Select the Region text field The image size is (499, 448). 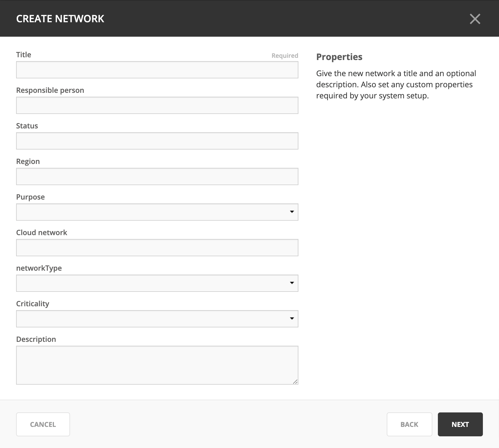coord(157,176)
